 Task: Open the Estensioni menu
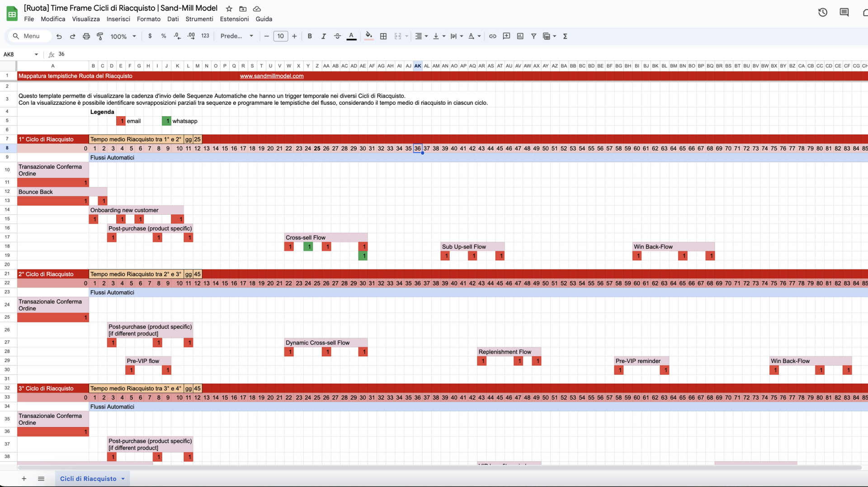pyautogui.click(x=234, y=19)
